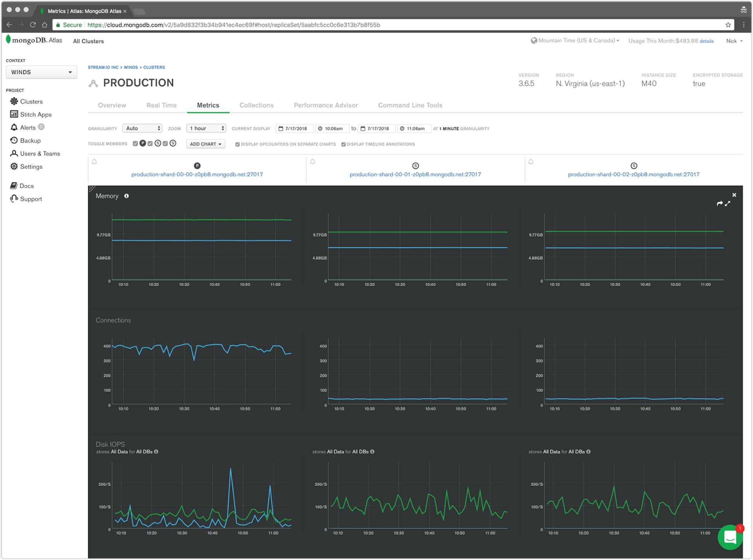Open Alerts from the sidebar
Viewport: 753px width, 560px height.
click(x=27, y=127)
